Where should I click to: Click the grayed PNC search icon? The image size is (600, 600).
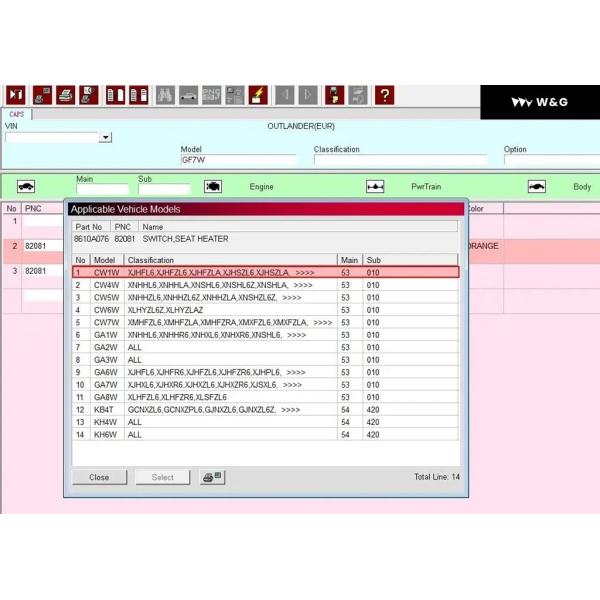(212, 95)
